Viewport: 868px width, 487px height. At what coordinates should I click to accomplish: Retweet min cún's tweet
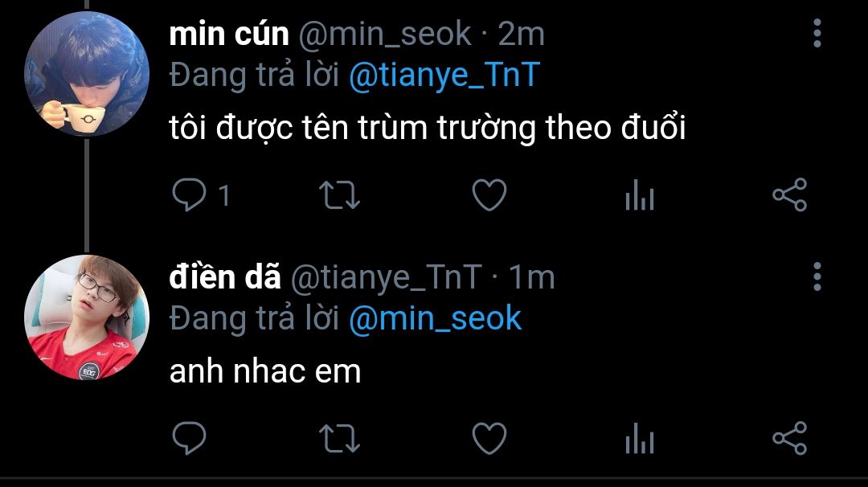[x=340, y=195]
